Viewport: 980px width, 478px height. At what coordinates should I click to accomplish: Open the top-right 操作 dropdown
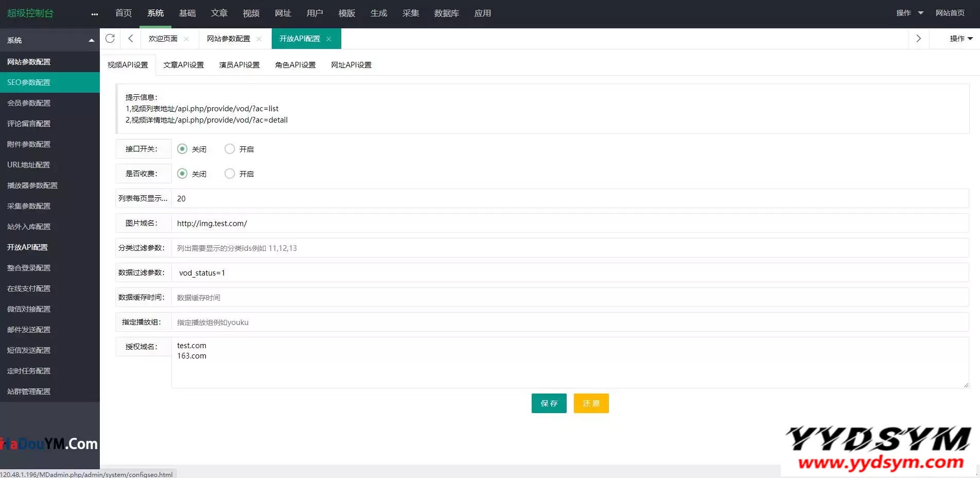909,13
